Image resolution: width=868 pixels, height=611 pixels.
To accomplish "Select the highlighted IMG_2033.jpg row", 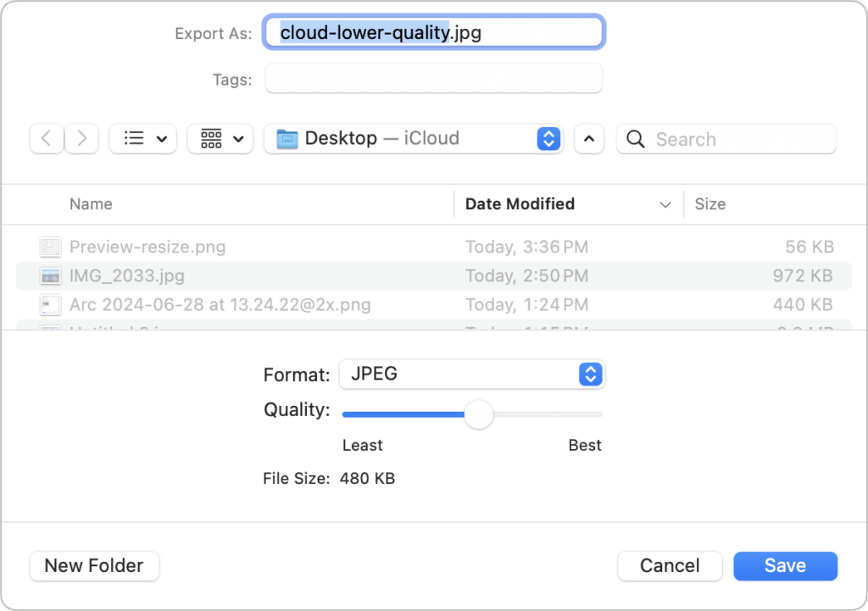I will coord(339,275).
